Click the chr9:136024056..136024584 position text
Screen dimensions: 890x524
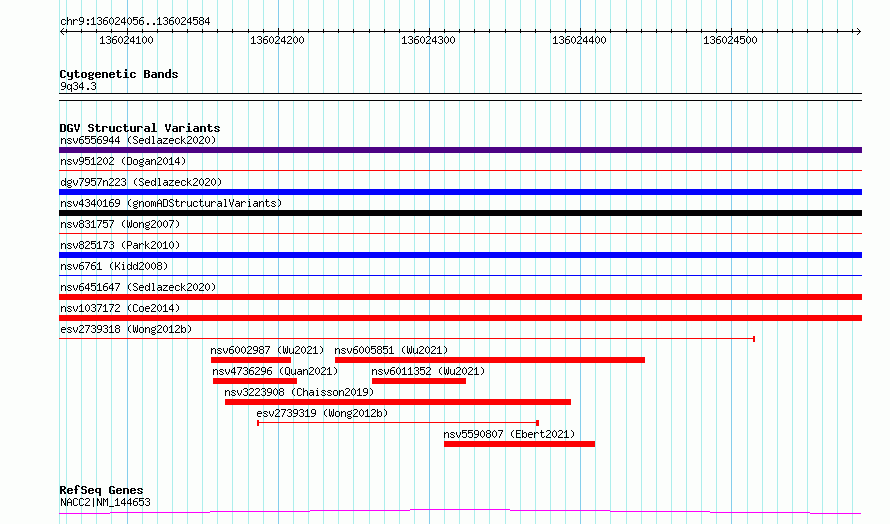click(135, 21)
